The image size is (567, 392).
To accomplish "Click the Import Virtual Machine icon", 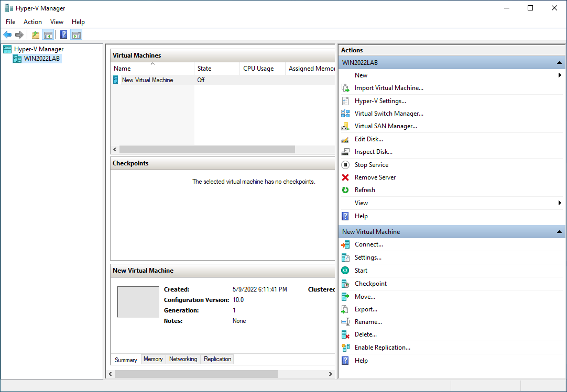I will [345, 88].
